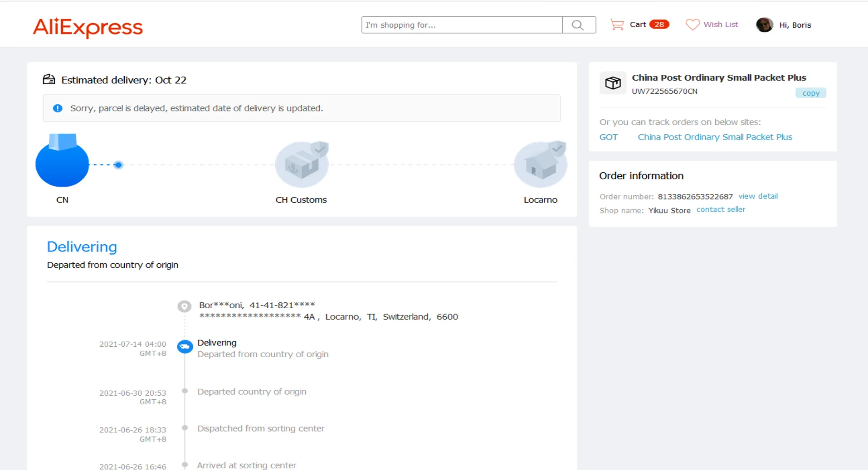Open the GOT tracking site link
Image resolution: width=868 pixels, height=470 pixels.
tap(609, 137)
